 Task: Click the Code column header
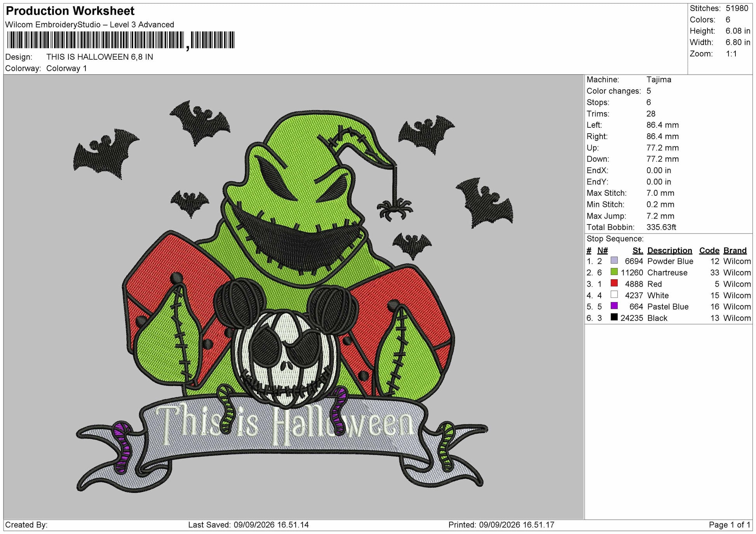(x=709, y=250)
